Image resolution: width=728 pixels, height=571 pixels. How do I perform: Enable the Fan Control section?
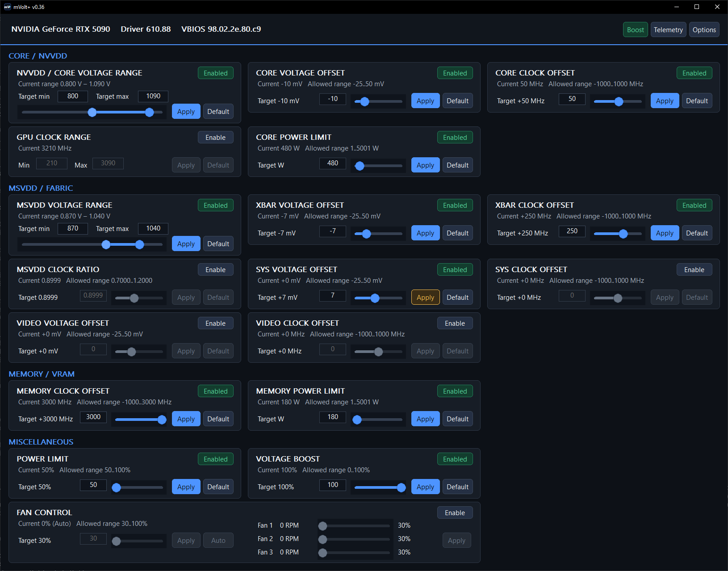click(455, 513)
